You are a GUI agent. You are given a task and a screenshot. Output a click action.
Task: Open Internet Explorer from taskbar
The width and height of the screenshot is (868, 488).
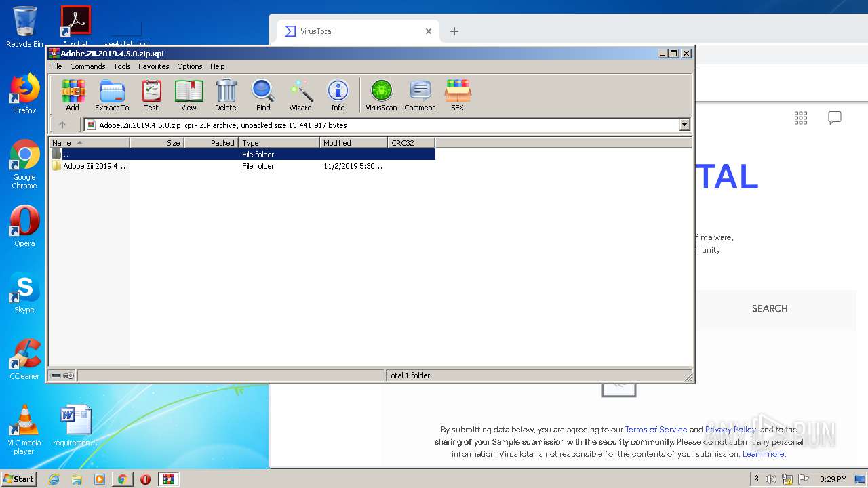pos(54,479)
